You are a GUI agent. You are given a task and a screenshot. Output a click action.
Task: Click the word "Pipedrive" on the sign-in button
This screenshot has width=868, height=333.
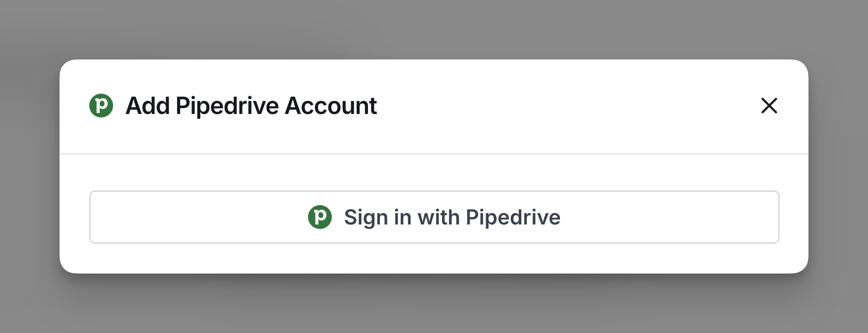click(x=513, y=217)
